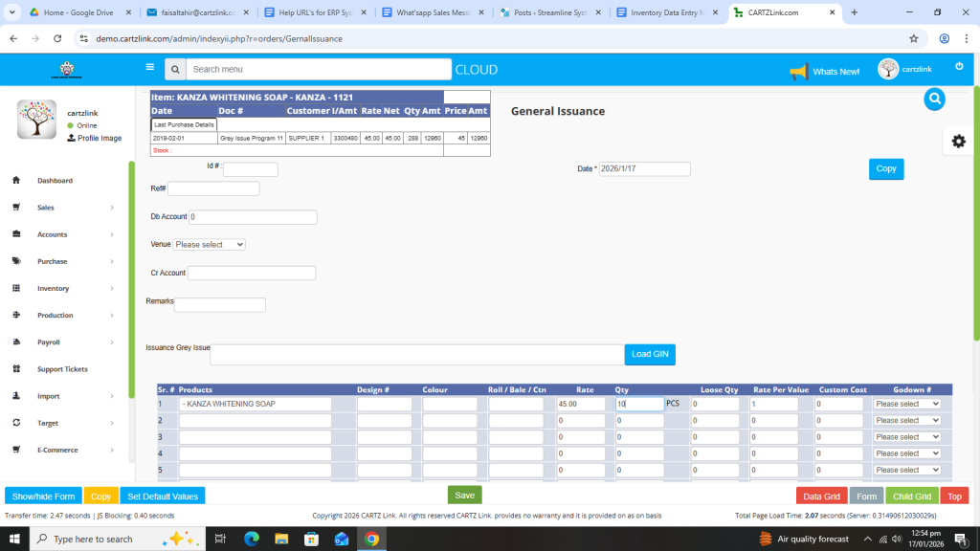Click the search icon beside Search menu
Screen dimensions: 980x551
point(175,70)
